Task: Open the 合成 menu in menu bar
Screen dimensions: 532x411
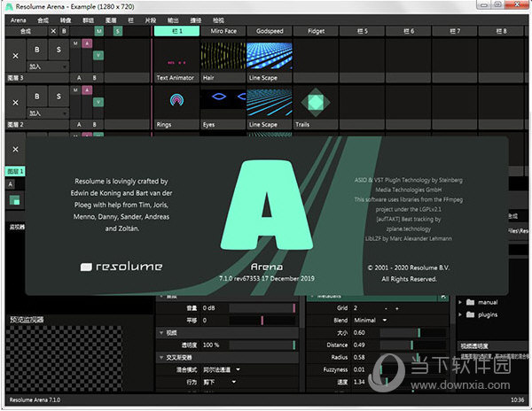Action: (x=43, y=20)
